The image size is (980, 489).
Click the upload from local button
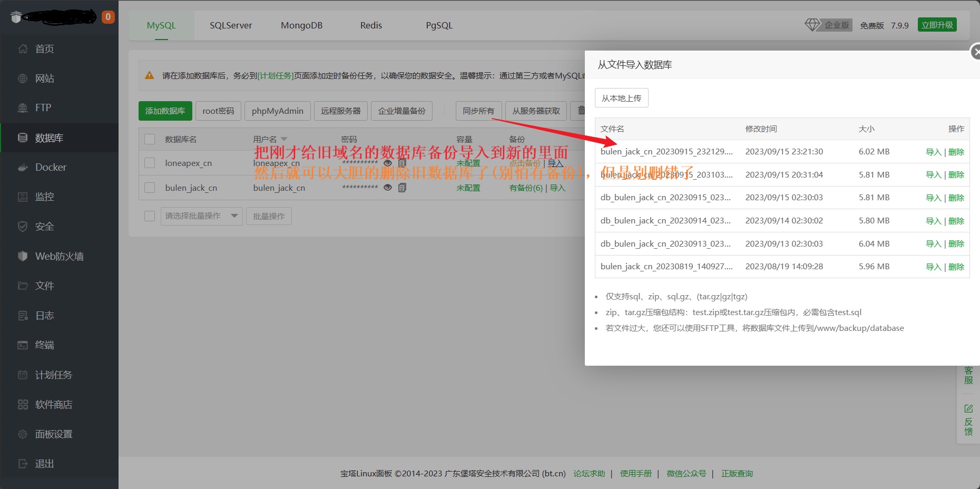(x=621, y=98)
